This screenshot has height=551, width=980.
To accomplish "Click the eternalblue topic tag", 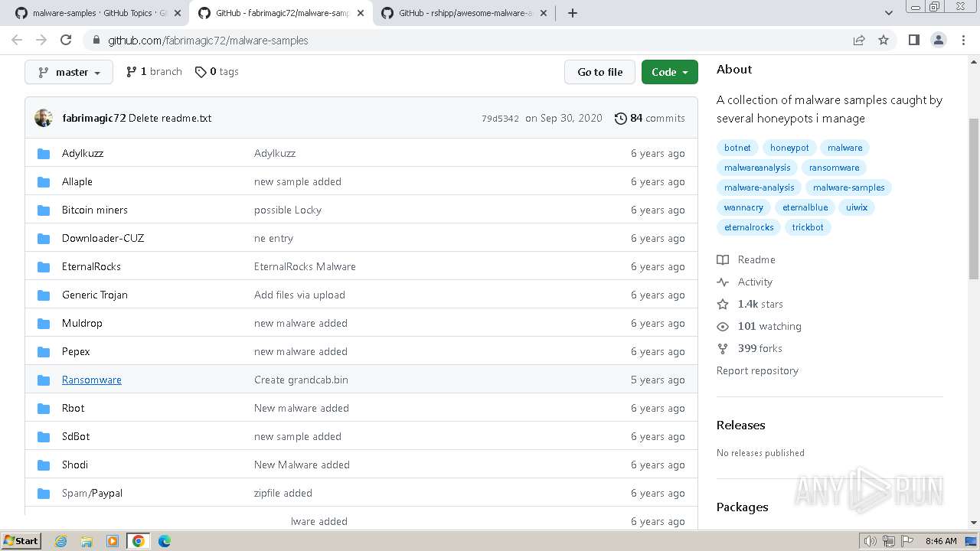I will pyautogui.click(x=805, y=207).
